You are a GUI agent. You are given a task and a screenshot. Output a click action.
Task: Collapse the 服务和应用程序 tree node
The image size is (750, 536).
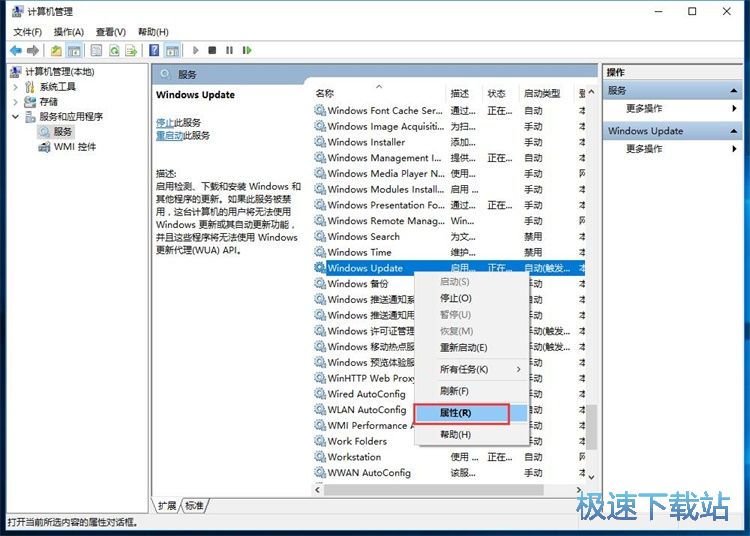tap(15, 117)
